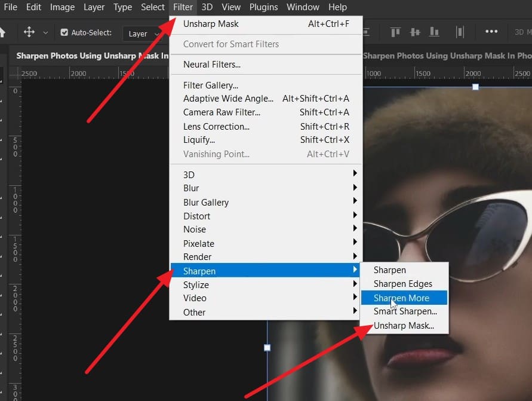Choose Liquify... filter
The height and width of the screenshot is (401, 532).
pyautogui.click(x=266, y=140)
